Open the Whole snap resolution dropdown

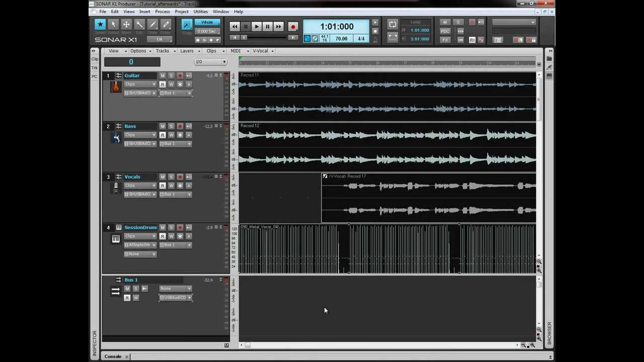pyautogui.click(x=207, y=23)
